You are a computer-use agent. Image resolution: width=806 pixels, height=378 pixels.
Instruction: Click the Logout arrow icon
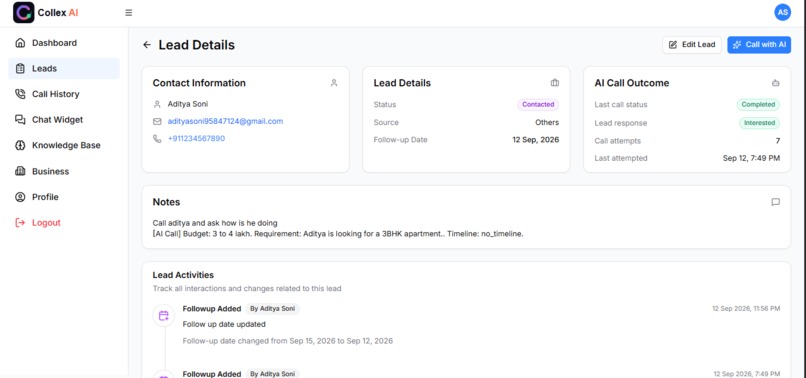(x=20, y=223)
